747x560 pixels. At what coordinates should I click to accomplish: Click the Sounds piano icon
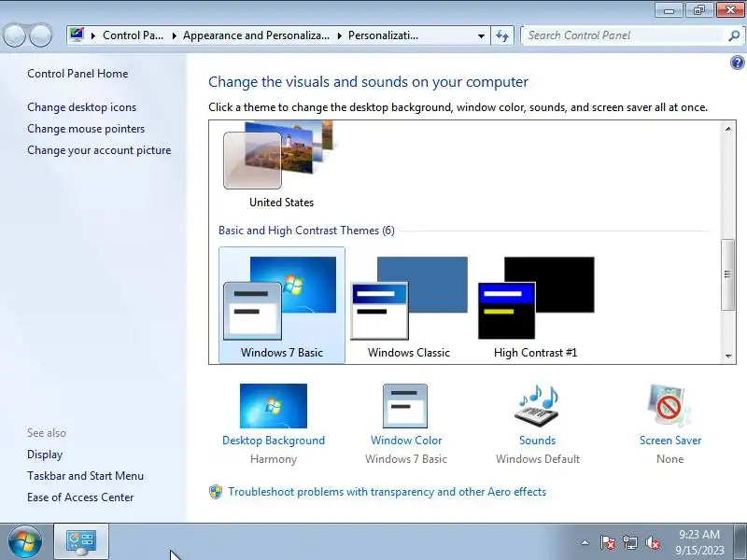[x=537, y=406]
